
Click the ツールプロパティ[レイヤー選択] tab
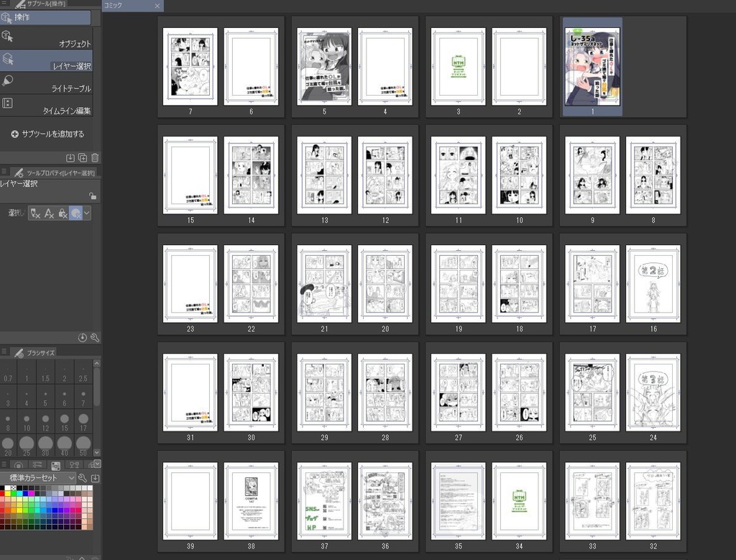54,173
